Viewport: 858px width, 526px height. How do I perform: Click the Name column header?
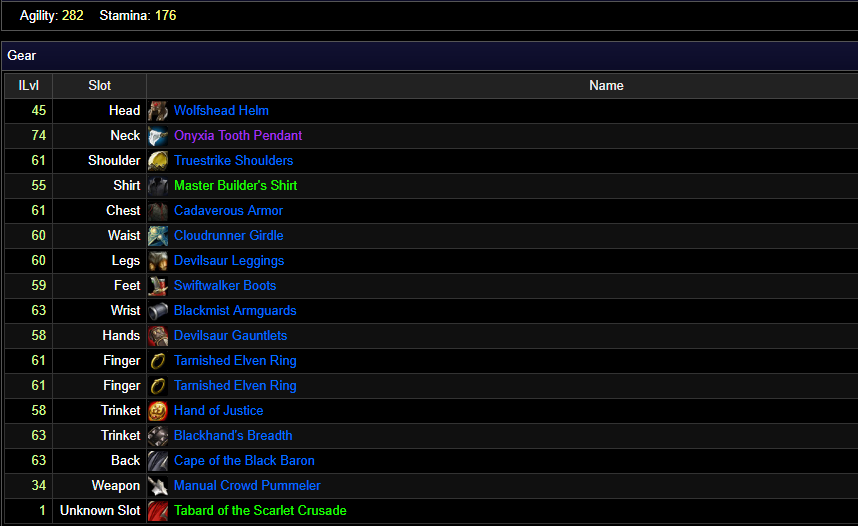tap(606, 85)
